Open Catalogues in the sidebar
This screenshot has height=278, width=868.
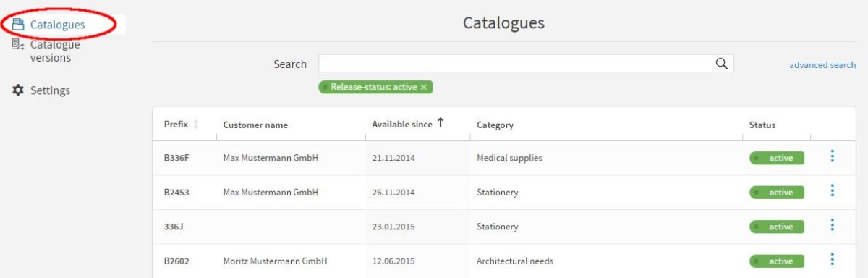click(x=57, y=25)
